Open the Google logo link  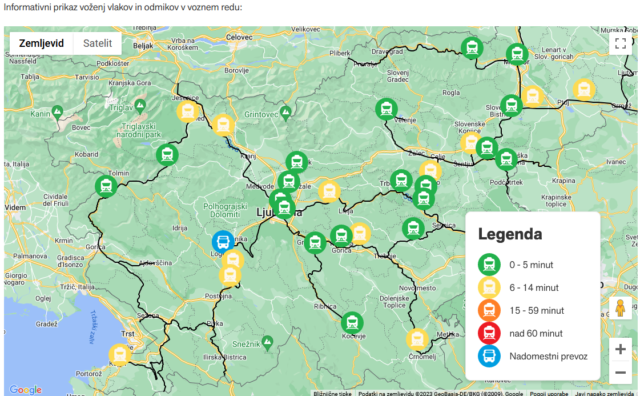click(x=25, y=389)
